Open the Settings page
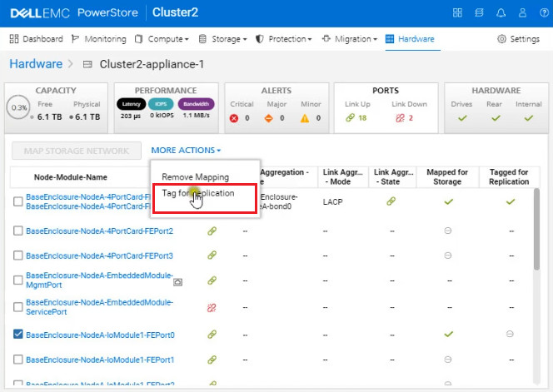The height and width of the screenshot is (392, 553). coord(518,39)
